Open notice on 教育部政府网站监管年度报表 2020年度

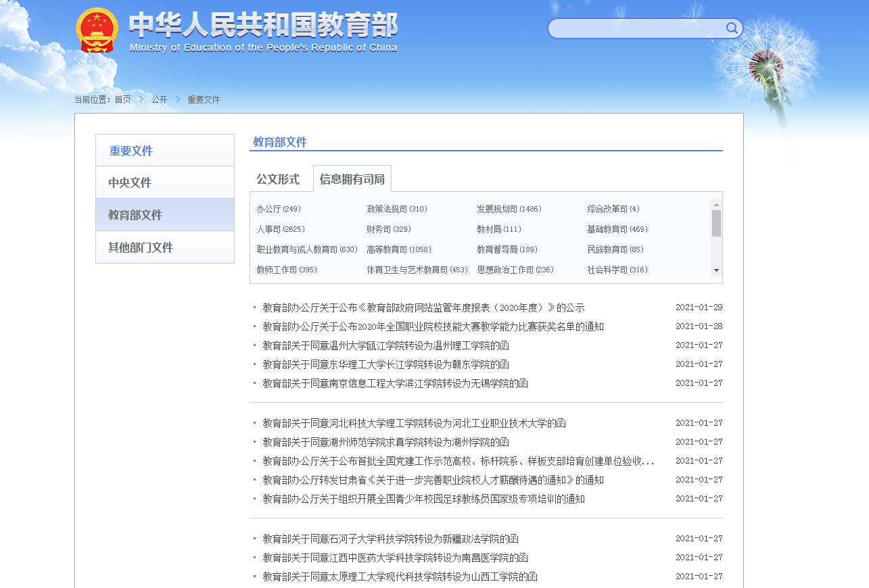click(424, 308)
